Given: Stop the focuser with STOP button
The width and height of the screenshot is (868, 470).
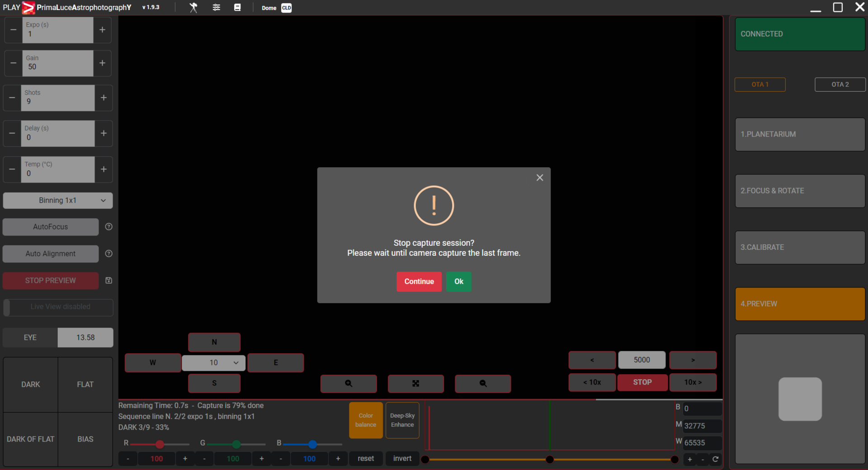Looking at the screenshot, I should pos(642,382).
